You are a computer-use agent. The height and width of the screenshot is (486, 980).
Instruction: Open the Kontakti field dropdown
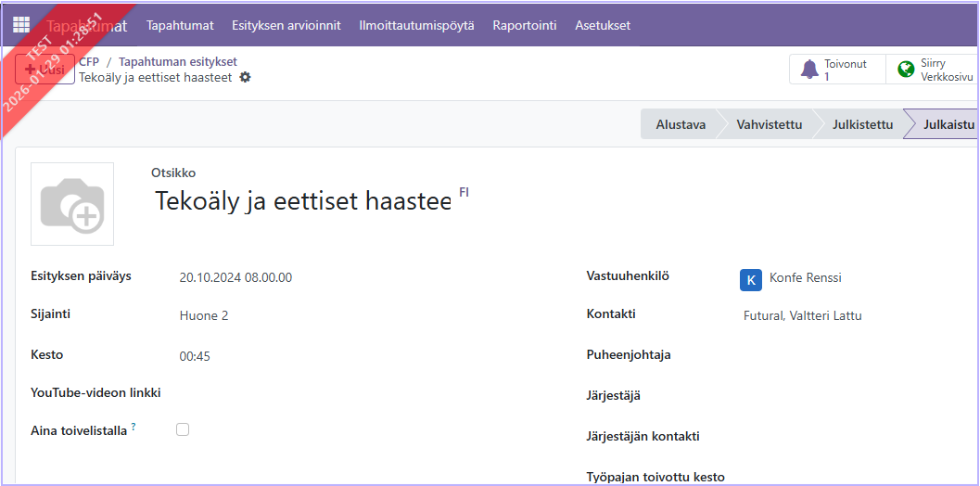pos(853,315)
